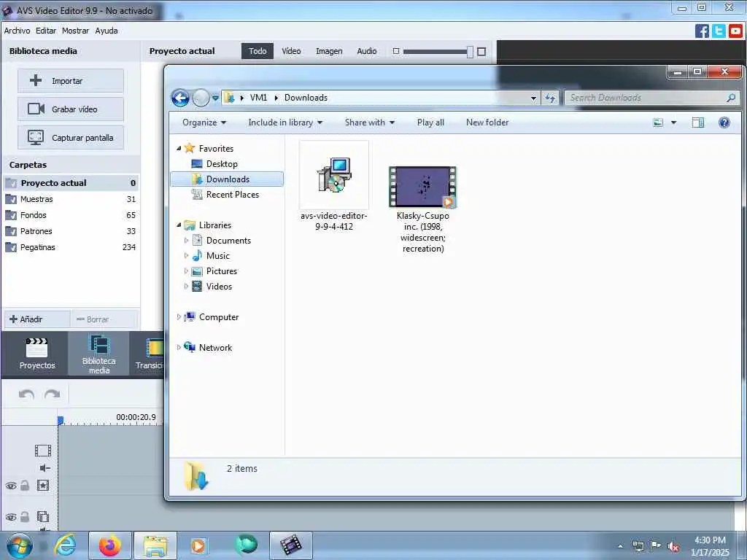Expand the Computer tree node
Image resolution: width=747 pixels, height=560 pixels.
(179, 316)
